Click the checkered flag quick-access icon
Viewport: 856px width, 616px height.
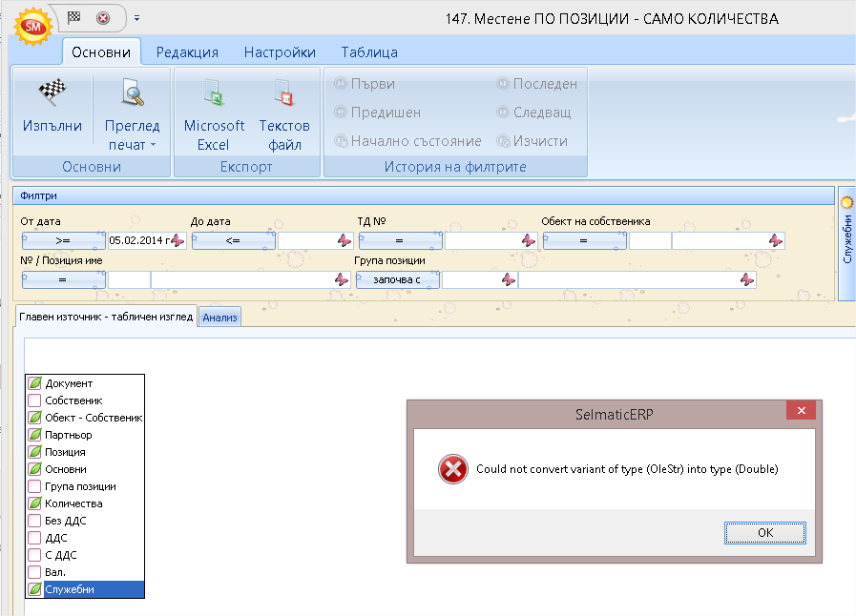coord(73,17)
